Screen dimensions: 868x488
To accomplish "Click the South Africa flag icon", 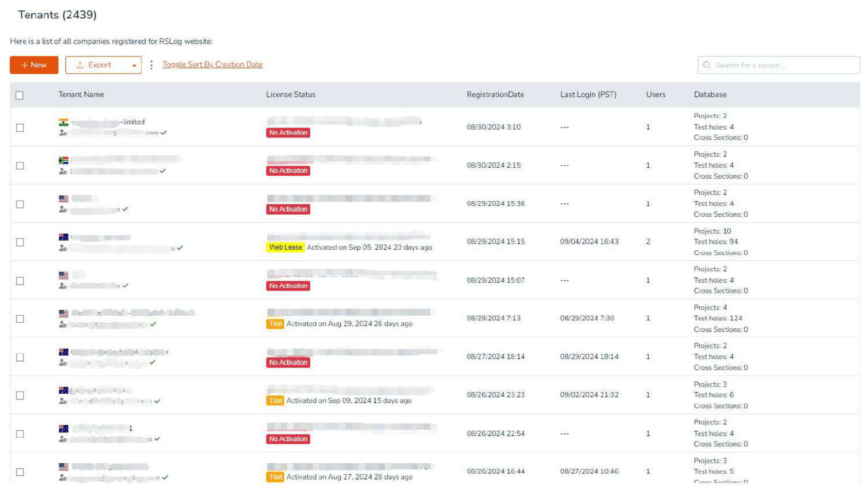I will pos(63,160).
